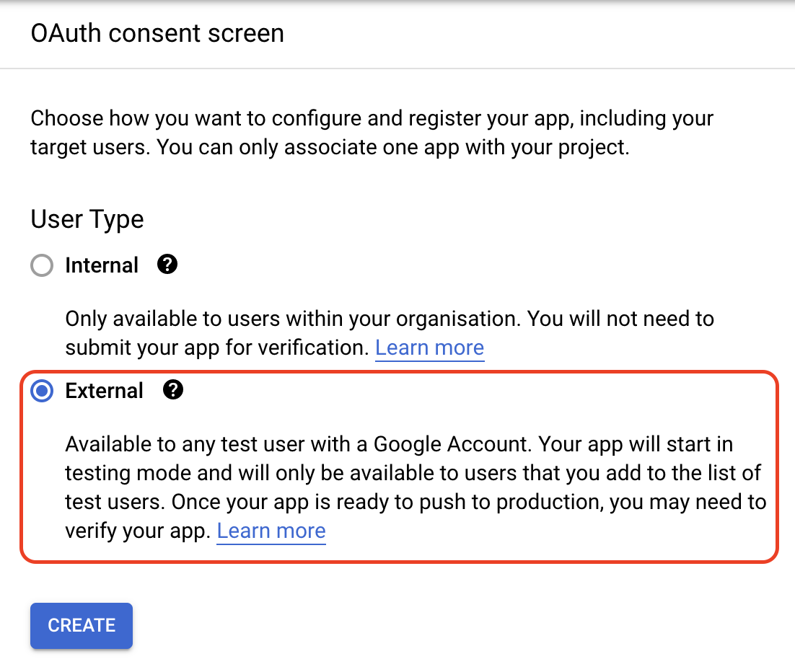The height and width of the screenshot is (672, 795).
Task: Click the Learn more link under External
Action: pyautogui.click(x=271, y=531)
